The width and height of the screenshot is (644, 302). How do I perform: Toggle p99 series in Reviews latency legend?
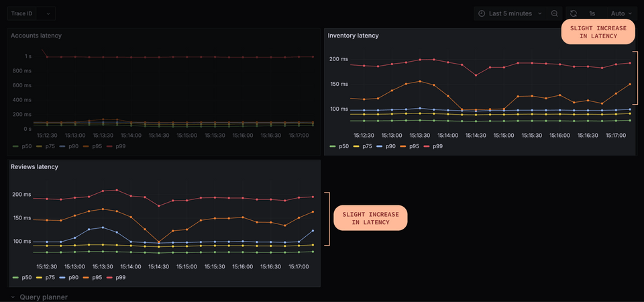pos(115,277)
